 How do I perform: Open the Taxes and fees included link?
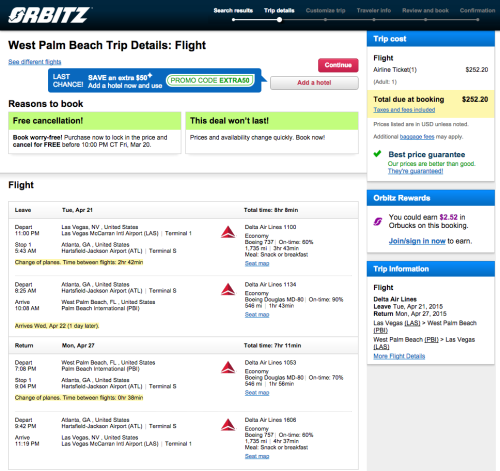[x=404, y=110]
